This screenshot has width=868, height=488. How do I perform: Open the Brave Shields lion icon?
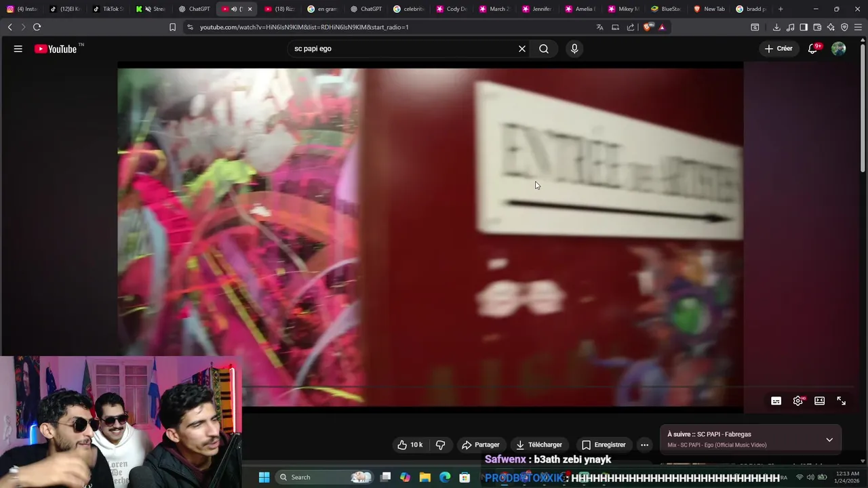pyautogui.click(x=648, y=27)
